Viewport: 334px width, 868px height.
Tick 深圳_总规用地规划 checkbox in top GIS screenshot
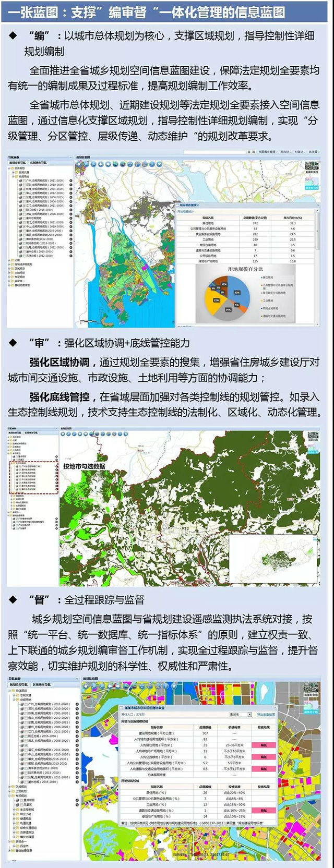pyautogui.click(x=24, y=185)
